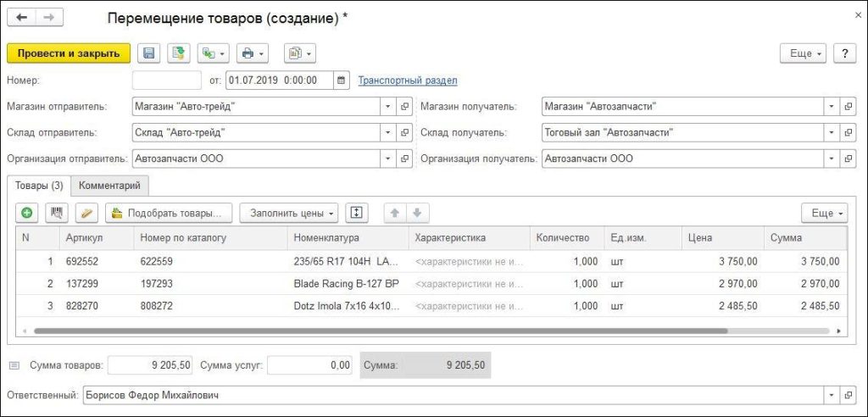
Task: Click the Подобрать товары button
Action: click(x=170, y=213)
